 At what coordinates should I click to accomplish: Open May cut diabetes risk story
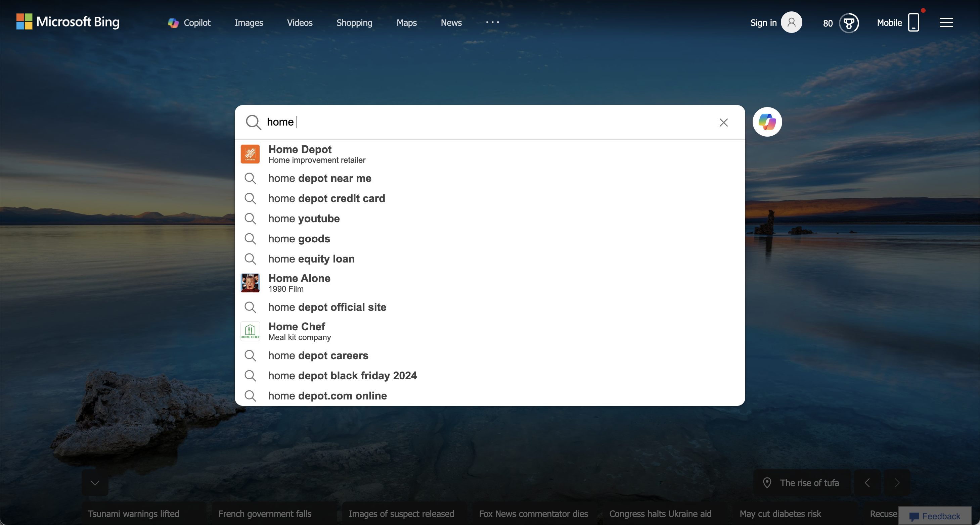pos(780,514)
